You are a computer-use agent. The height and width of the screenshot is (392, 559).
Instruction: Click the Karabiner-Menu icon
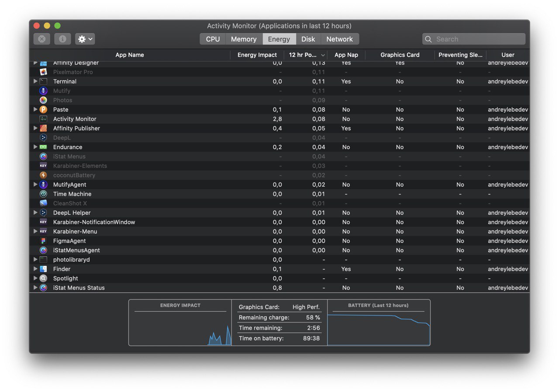click(x=43, y=231)
